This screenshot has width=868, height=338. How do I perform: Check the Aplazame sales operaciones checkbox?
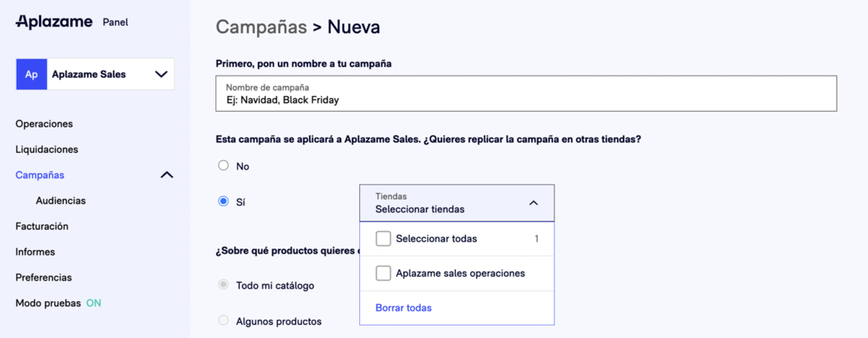coord(383,273)
